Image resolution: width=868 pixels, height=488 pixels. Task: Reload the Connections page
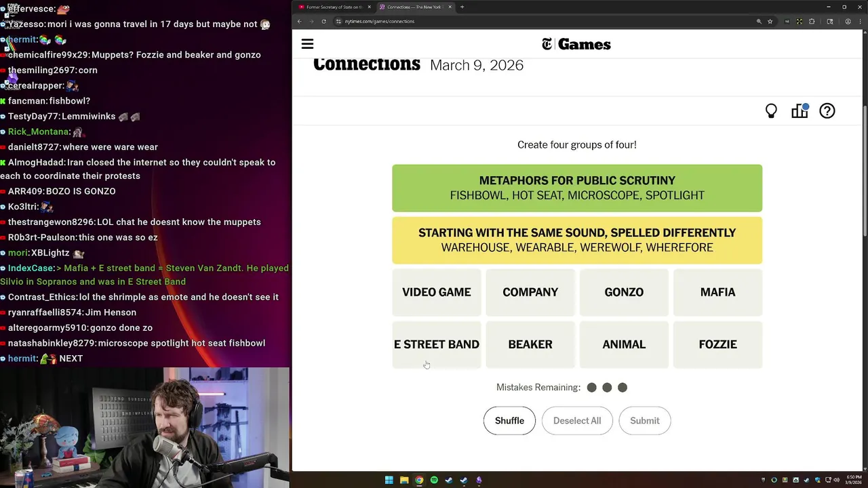[323, 21]
